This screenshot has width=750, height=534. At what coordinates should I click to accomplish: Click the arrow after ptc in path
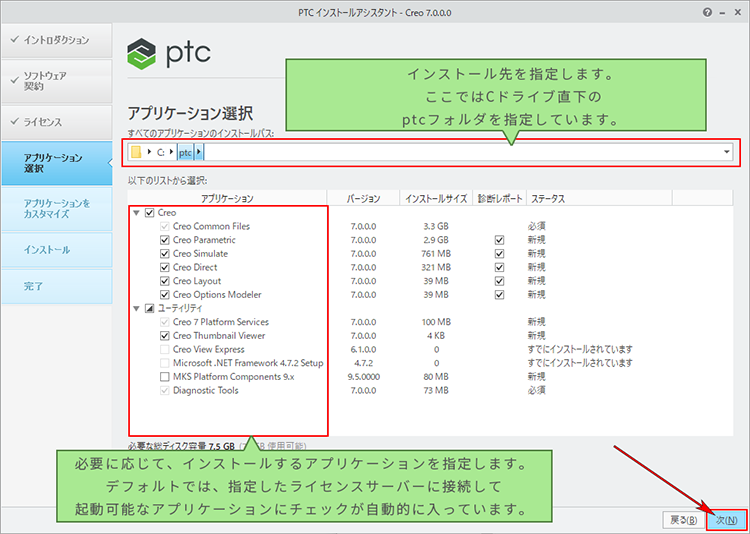pyautogui.click(x=199, y=152)
